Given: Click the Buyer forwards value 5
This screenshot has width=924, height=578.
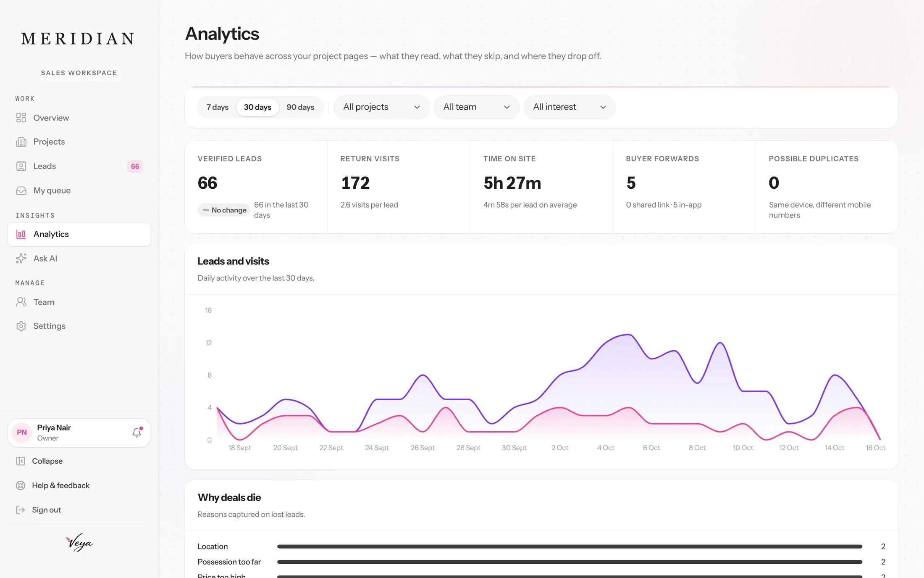Looking at the screenshot, I should pos(631,183).
